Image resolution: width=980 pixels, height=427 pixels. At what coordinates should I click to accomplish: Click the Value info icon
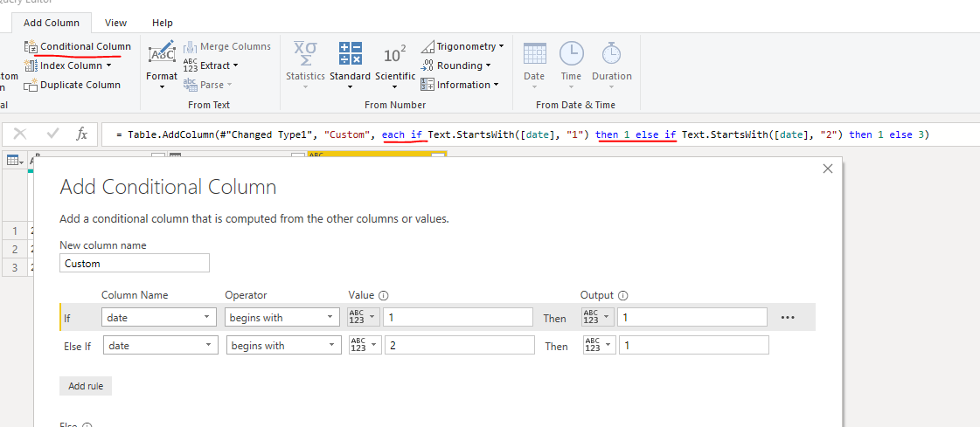[384, 295]
